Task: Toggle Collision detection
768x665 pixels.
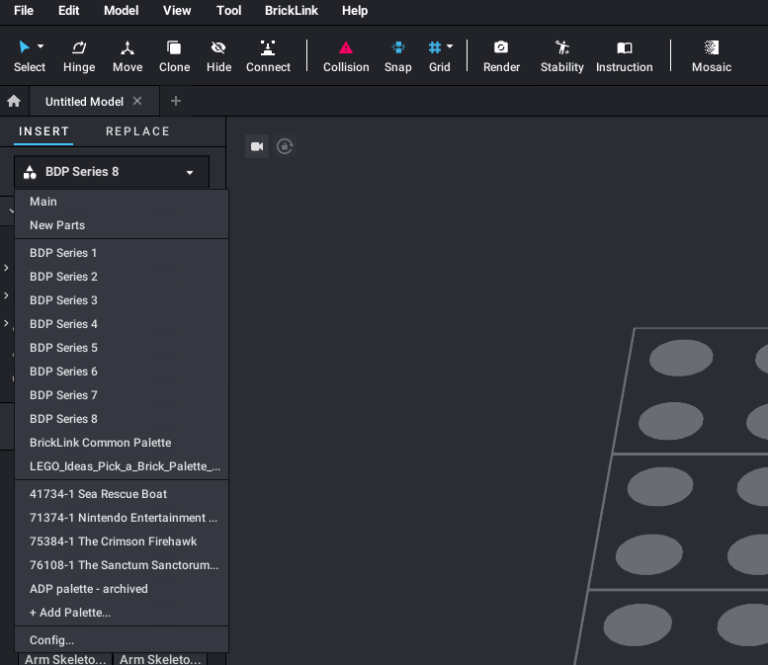Action: click(346, 55)
